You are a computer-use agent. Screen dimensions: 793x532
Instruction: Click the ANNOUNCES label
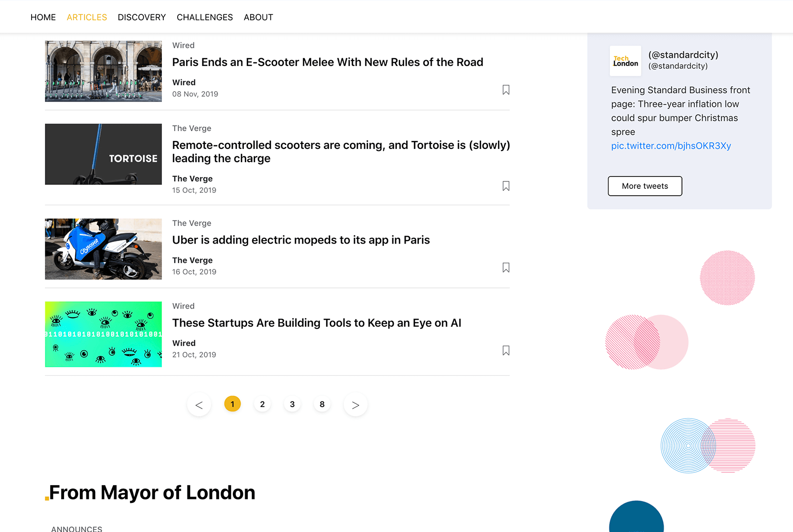click(x=76, y=529)
